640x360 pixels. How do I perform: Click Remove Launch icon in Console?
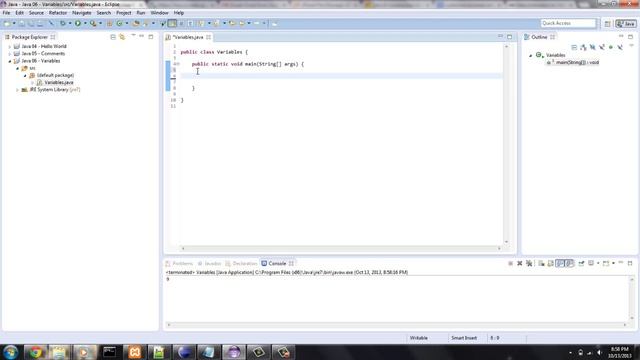coord(520,264)
